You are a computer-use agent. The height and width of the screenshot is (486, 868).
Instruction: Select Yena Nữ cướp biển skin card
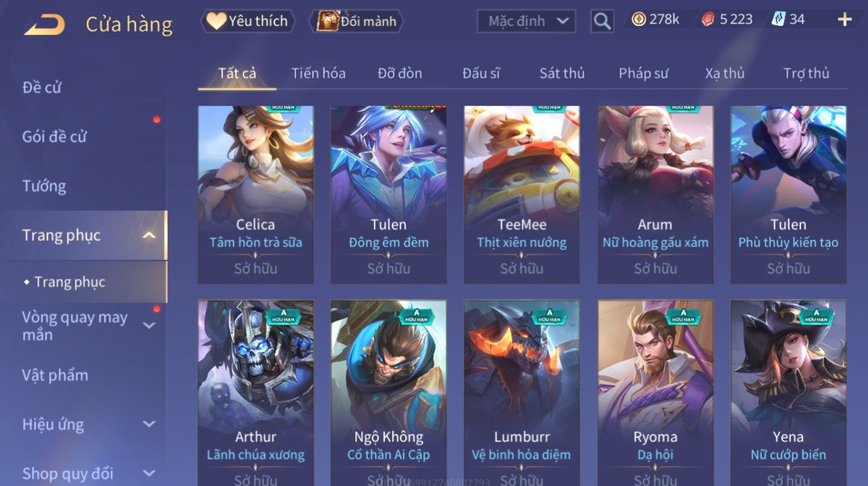(x=788, y=393)
